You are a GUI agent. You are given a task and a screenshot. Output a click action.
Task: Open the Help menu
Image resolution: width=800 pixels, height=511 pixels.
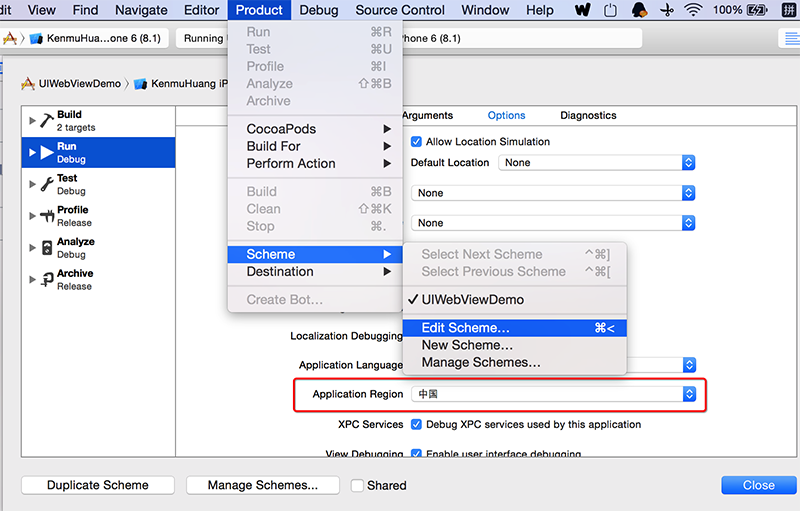point(540,10)
